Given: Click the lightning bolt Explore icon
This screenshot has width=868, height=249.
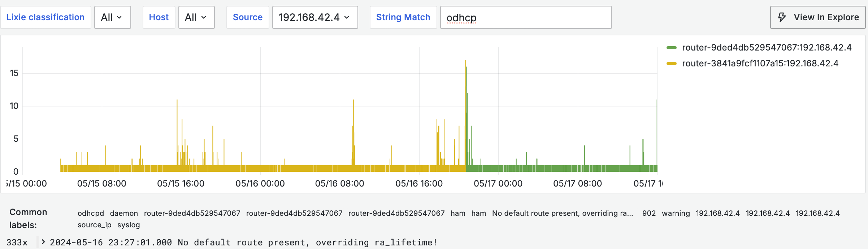Looking at the screenshot, I should tap(782, 17).
